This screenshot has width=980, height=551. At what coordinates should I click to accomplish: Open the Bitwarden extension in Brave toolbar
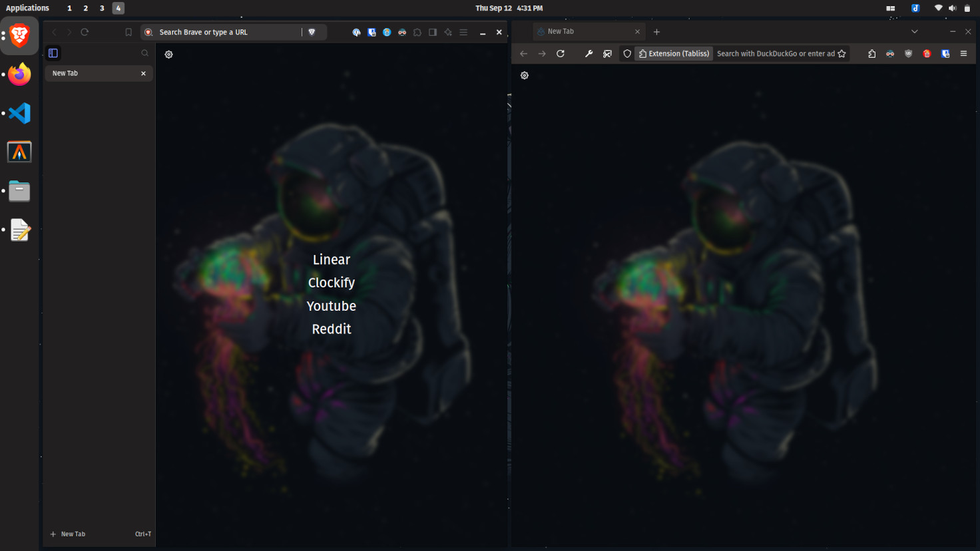(371, 32)
